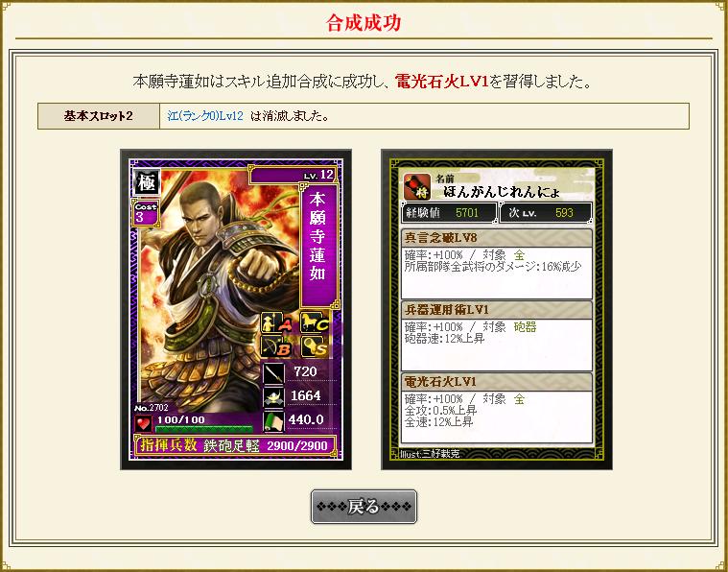This screenshot has width=728, height=572.
Task: Click the defense helmet icon
Action: pos(274,396)
